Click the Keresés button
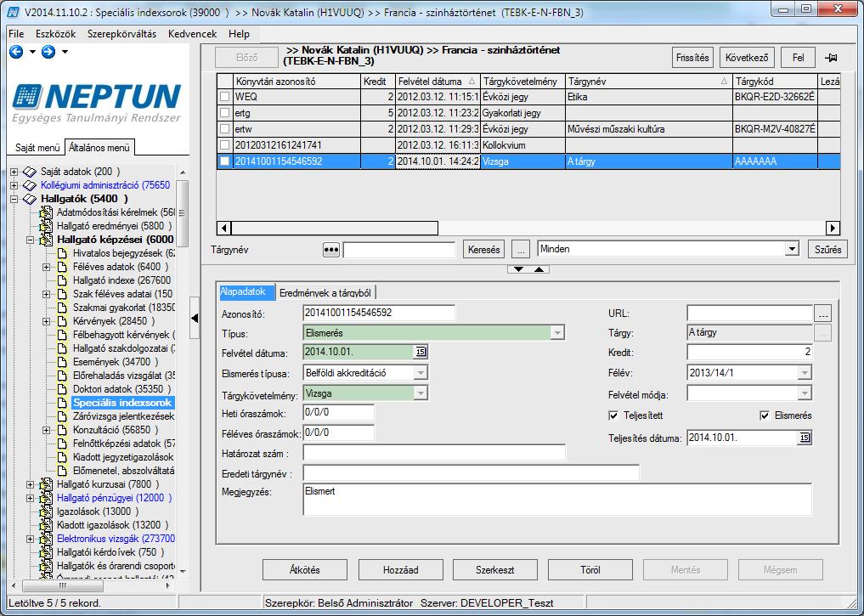The height and width of the screenshot is (616, 864). [x=483, y=249]
